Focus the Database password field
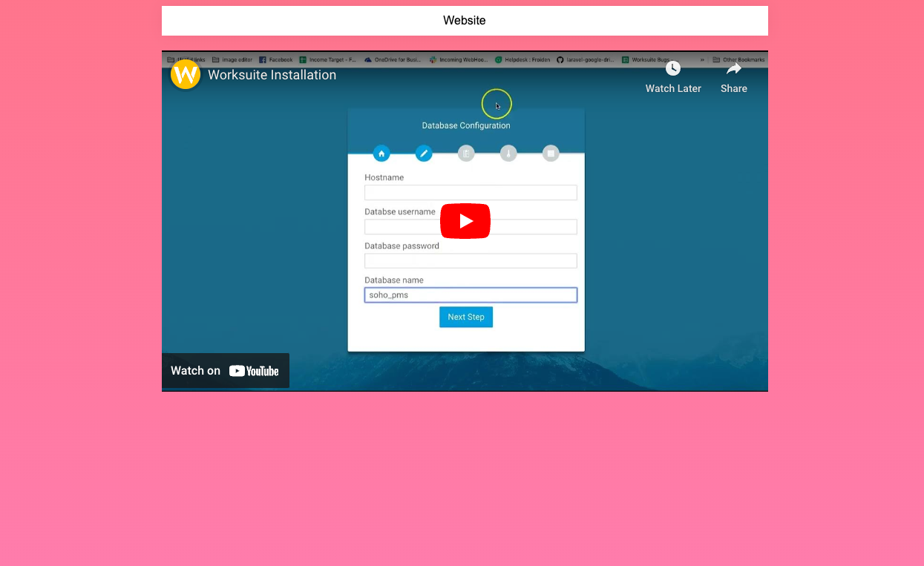 [x=471, y=261]
